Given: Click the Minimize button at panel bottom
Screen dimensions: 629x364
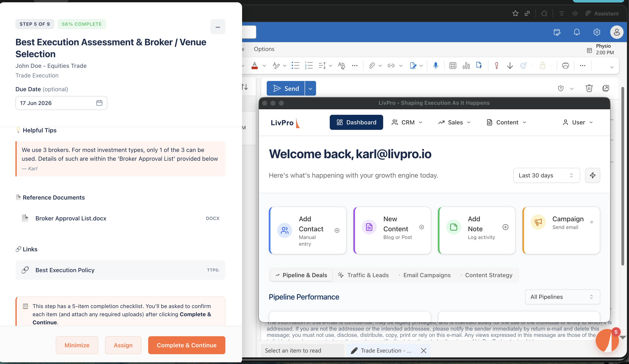Looking at the screenshot, I should pyautogui.click(x=77, y=345).
